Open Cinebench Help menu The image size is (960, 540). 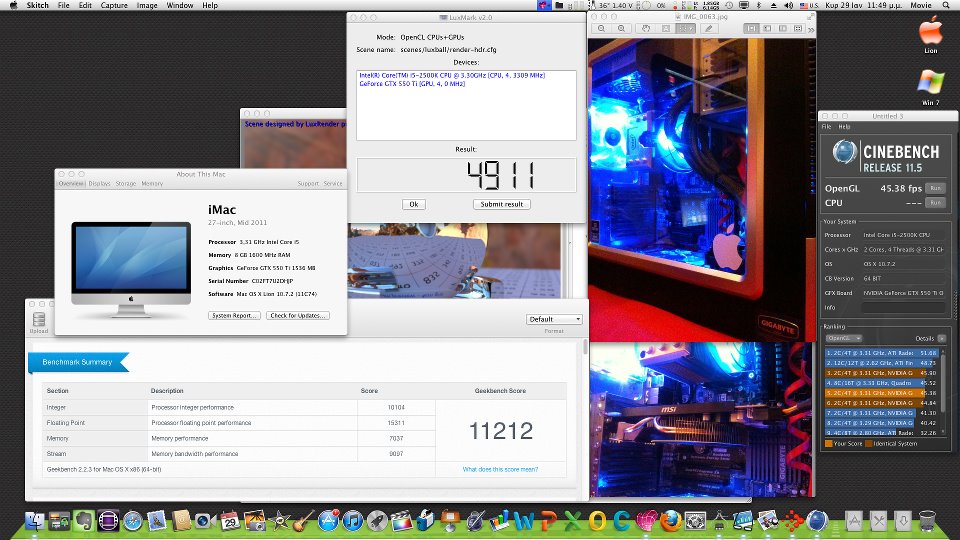pyautogui.click(x=844, y=127)
